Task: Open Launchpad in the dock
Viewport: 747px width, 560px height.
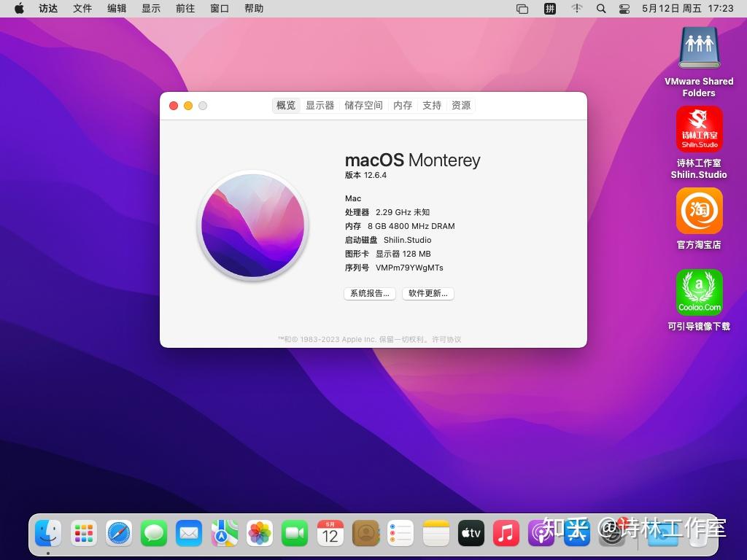Action: pos(83,533)
